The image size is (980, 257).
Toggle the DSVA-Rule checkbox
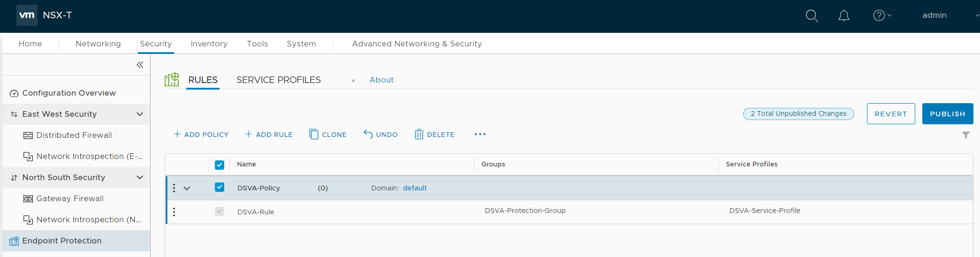(x=220, y=212)
